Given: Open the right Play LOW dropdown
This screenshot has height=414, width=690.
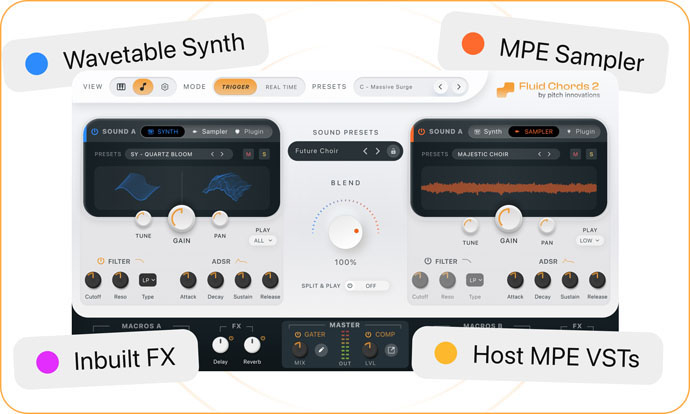Looking at the screenshot, I should (x=590, y=240).
